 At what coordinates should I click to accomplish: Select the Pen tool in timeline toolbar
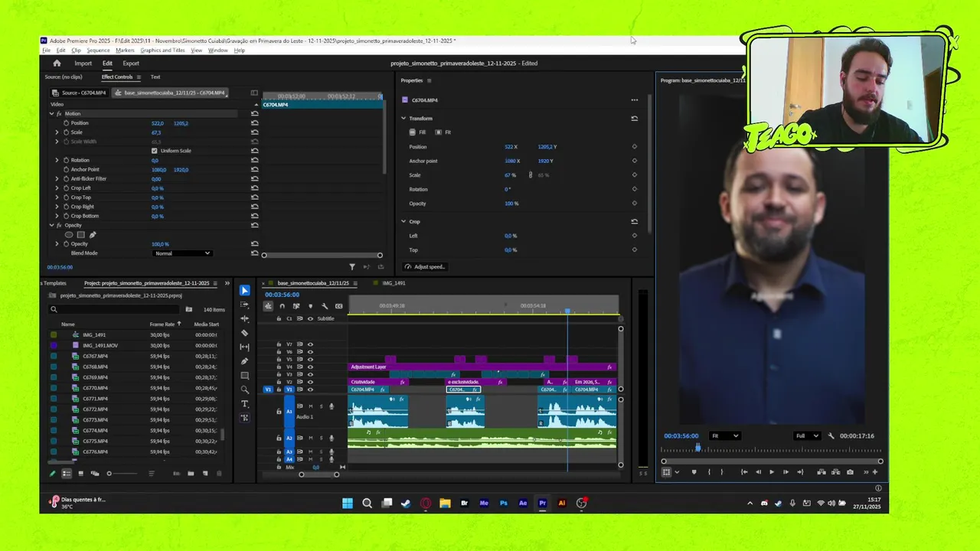(x=244, y=361)
